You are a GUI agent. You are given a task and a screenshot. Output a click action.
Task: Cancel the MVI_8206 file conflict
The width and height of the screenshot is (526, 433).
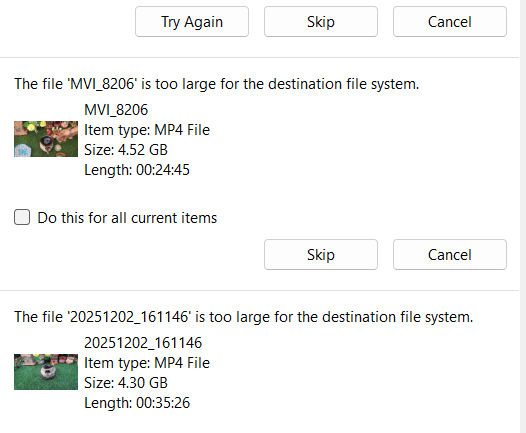click(450, 255)
